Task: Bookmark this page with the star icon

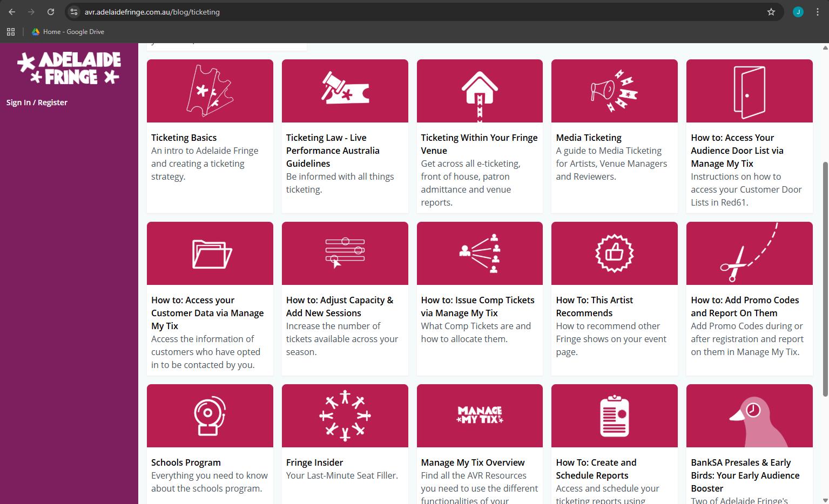Action: coord(771,12)
